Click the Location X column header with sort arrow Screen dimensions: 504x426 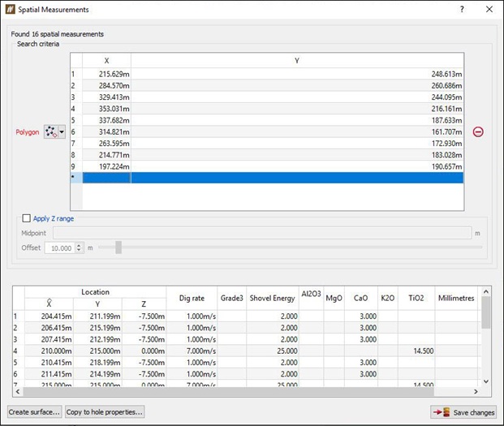[49, 303]
